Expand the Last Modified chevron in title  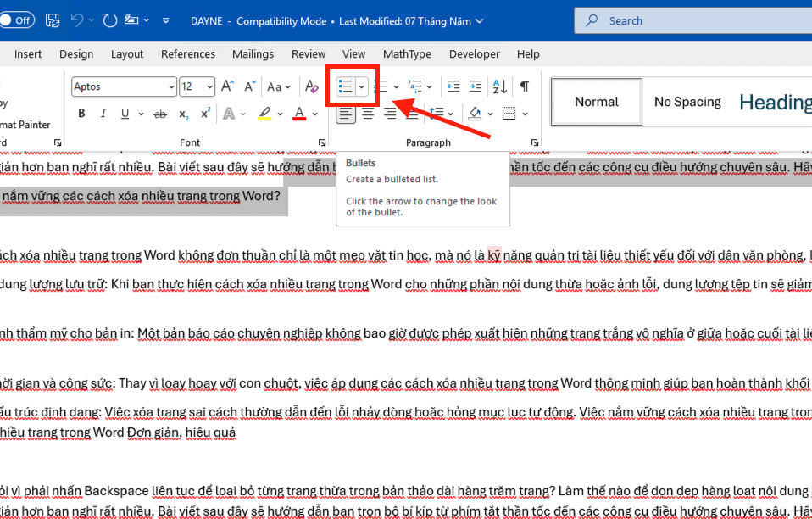(480, 21)
